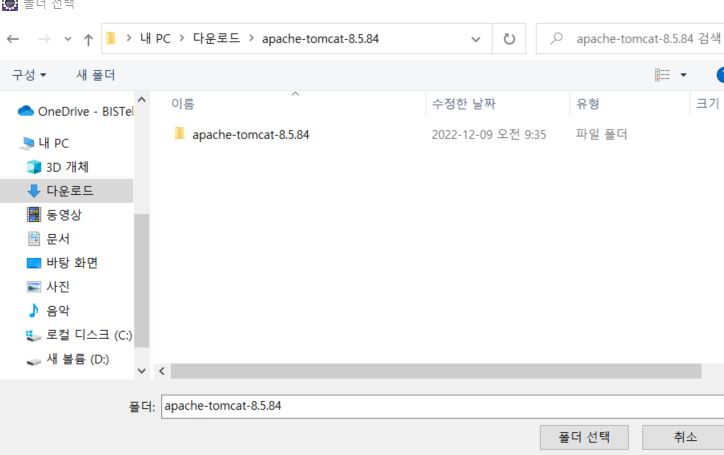Image resolution: width=724 pixels, height=455 pixels.
Task: Create a folder with '새 폴더'
Action: click(96, 75)
